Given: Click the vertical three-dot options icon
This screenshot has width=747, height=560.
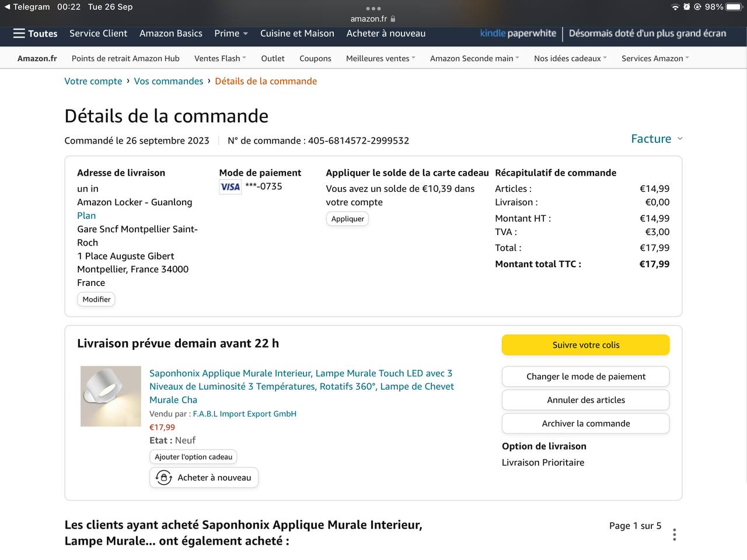Looking at the screenshot, I should pyautogui.click(x=674, y=534).
